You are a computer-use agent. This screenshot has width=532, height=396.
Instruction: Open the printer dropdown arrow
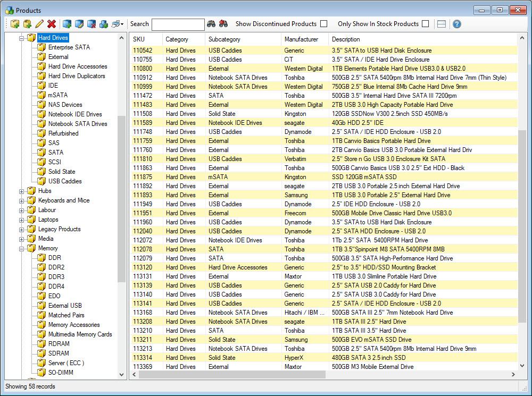(122, 24)
